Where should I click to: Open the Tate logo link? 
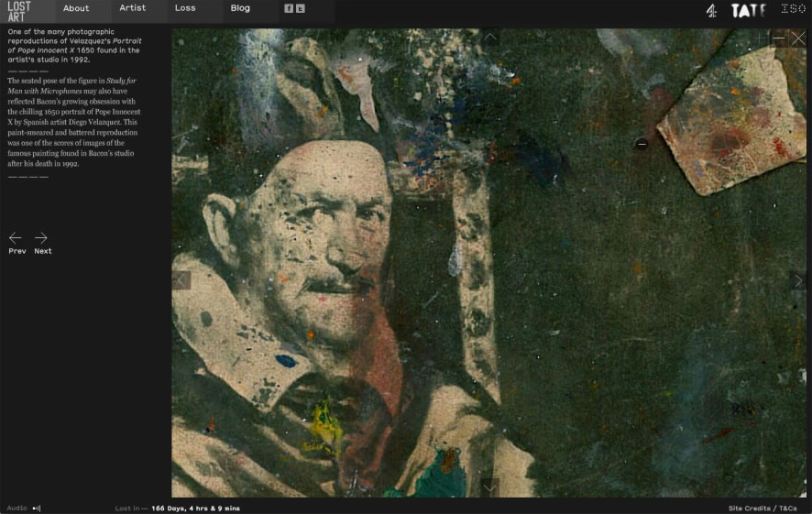(x=748, y=10)
